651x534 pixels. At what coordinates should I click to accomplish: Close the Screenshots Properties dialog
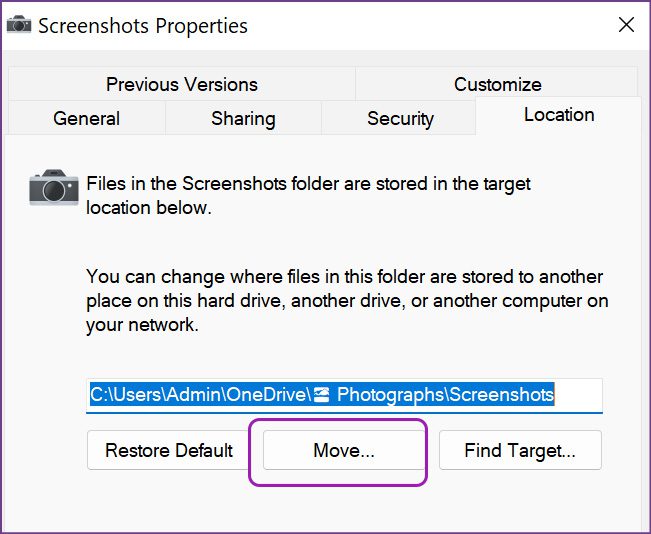(626, 25)
